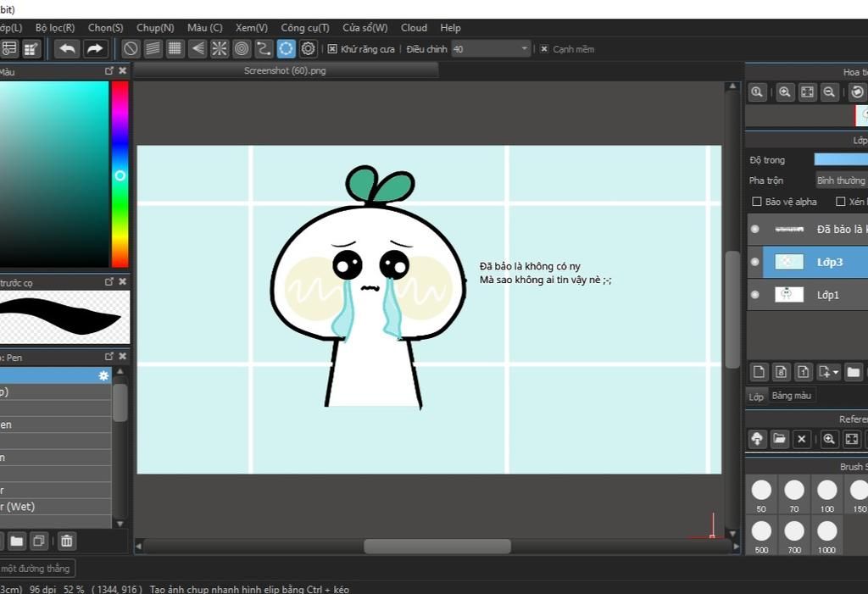Screen dimensions: 868x594
Task: Select the 100 brush size preset
Action: click(x=826, y=490)
